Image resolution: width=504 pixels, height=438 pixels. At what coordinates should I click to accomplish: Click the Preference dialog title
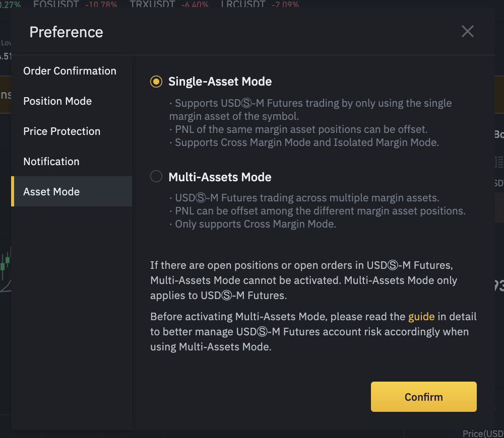66,32
